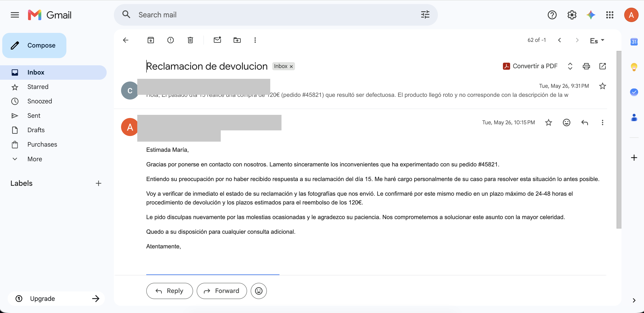The image size is (644, 313).
Task: Report conversation as spam
Action: coord(171,40)
